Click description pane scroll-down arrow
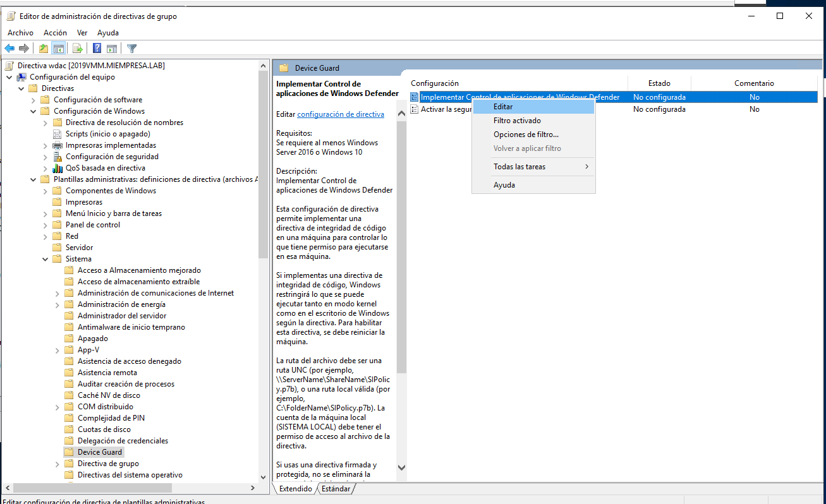 pos(401,467)
